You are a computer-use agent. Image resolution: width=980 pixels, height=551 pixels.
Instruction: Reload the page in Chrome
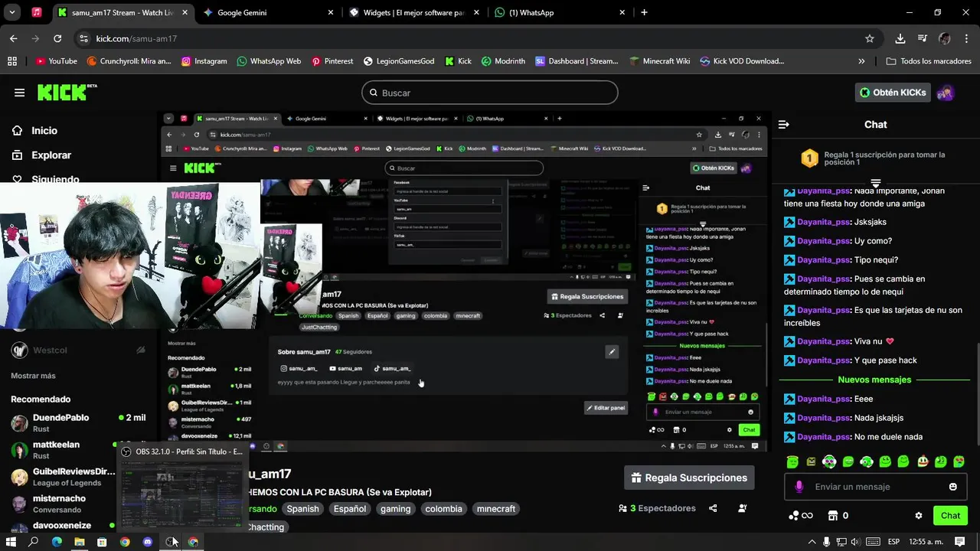57,38
